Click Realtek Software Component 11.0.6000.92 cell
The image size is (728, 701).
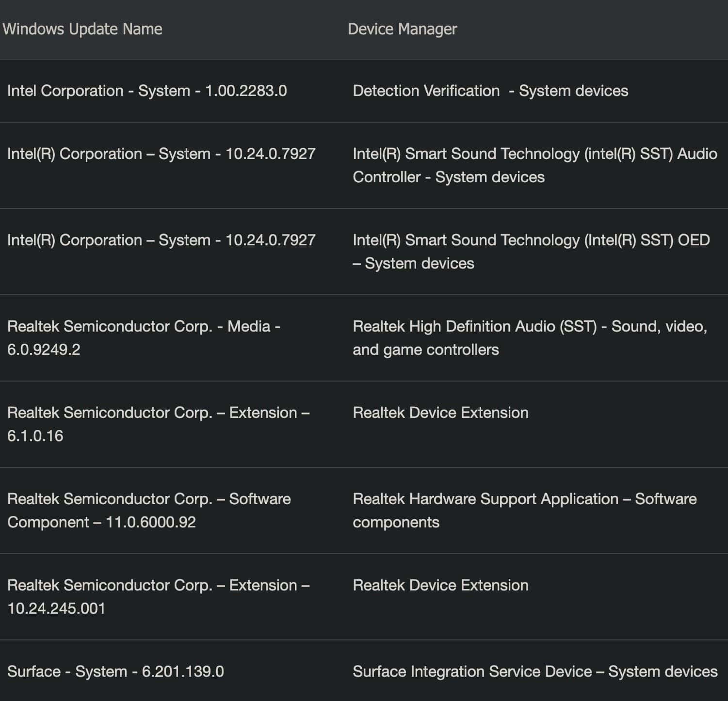(149, 510)
